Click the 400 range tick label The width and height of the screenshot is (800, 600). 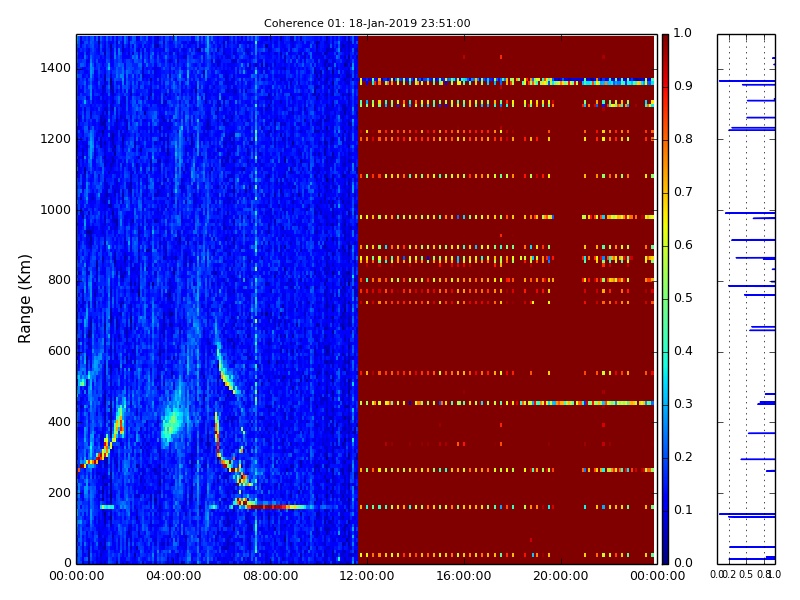tap(60, 422)
